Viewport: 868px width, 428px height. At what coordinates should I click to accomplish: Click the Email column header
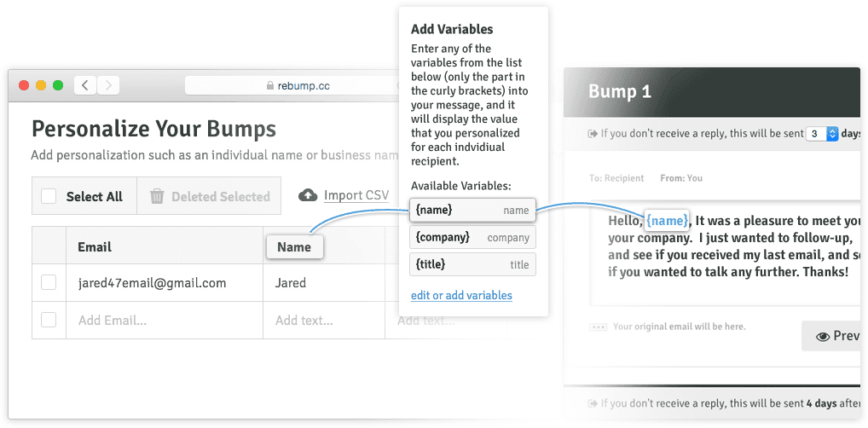(165, 246)
